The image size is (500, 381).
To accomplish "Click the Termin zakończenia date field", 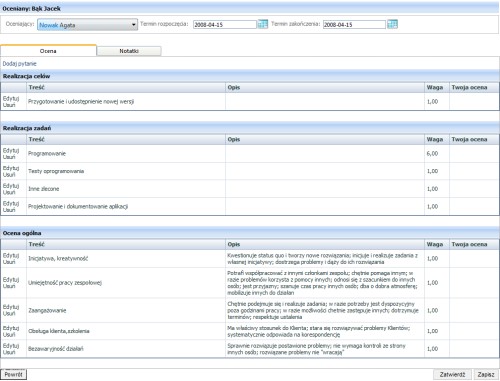I will point(354,24).
